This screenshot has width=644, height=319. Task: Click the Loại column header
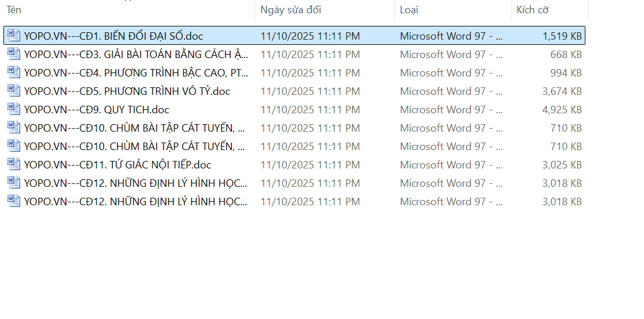tap(409, 10)
